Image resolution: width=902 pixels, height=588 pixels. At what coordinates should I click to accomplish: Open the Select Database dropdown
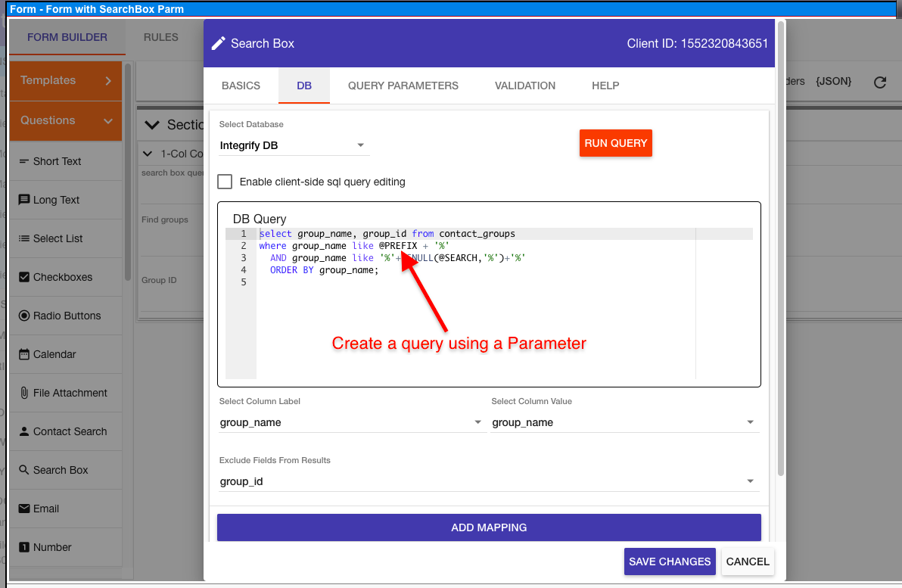[291, 145]
